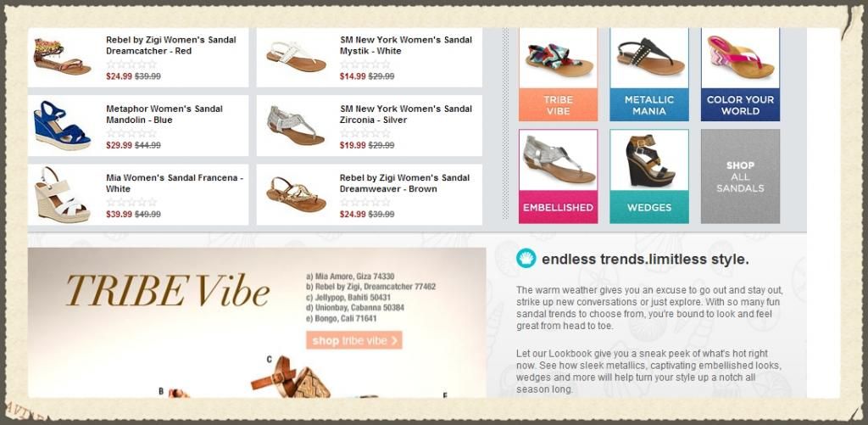Open Rebel by Zigi Dreamweaver Brown link
This screenshot has height=425, width=868.
coord(404,183)
